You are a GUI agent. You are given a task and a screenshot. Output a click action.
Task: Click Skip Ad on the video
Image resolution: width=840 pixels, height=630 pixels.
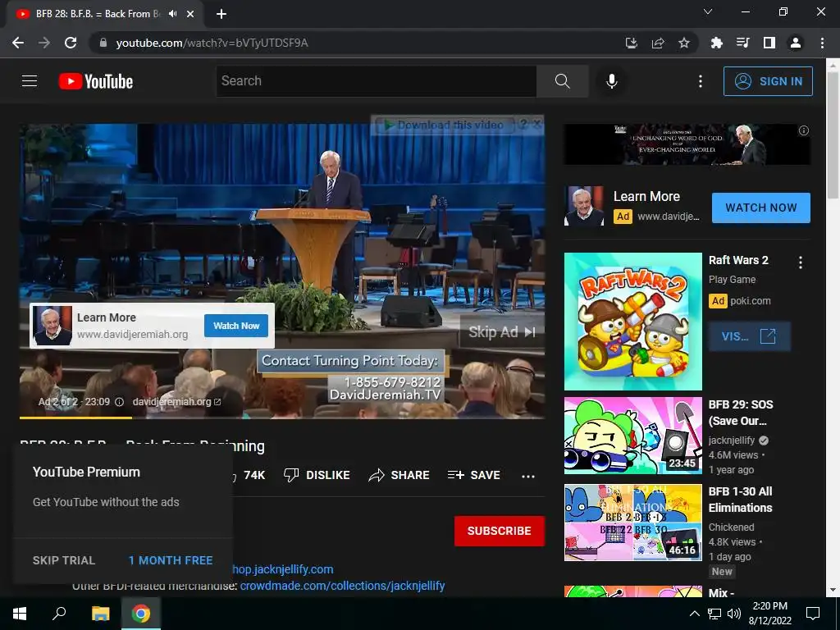tap(501, 332)
